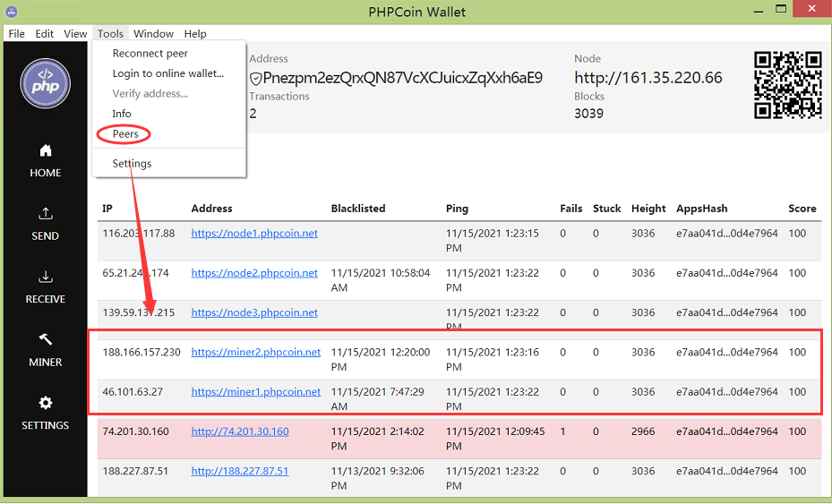Follow the miner2.phpcoin.net link

pos(256,353)
